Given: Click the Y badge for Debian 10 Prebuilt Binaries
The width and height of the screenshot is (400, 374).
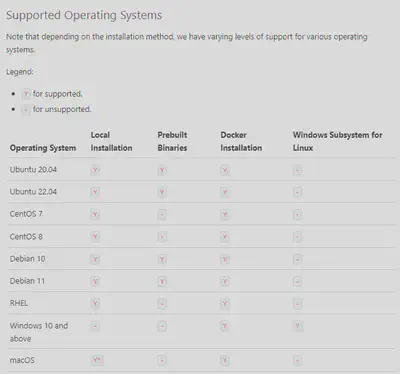Looking at the screenshot, I should tap(162, 259).
